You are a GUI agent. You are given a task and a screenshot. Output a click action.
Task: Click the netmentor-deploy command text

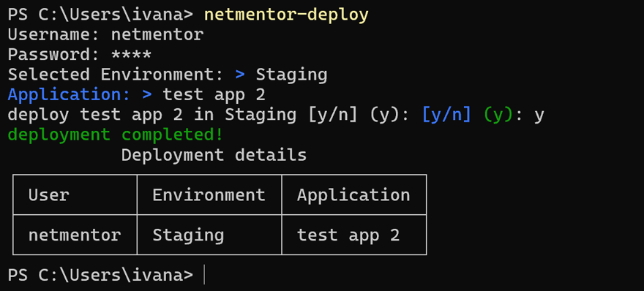[286, 15]
